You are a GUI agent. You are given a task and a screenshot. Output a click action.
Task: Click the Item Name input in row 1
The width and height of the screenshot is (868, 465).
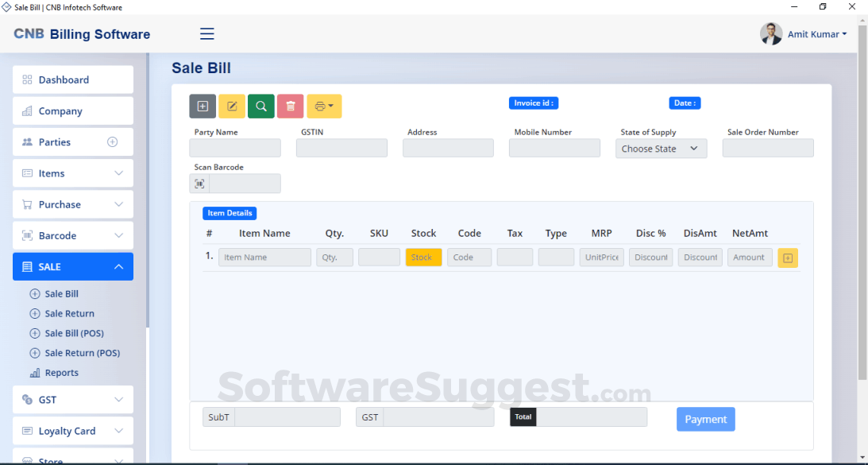[264, 258]
